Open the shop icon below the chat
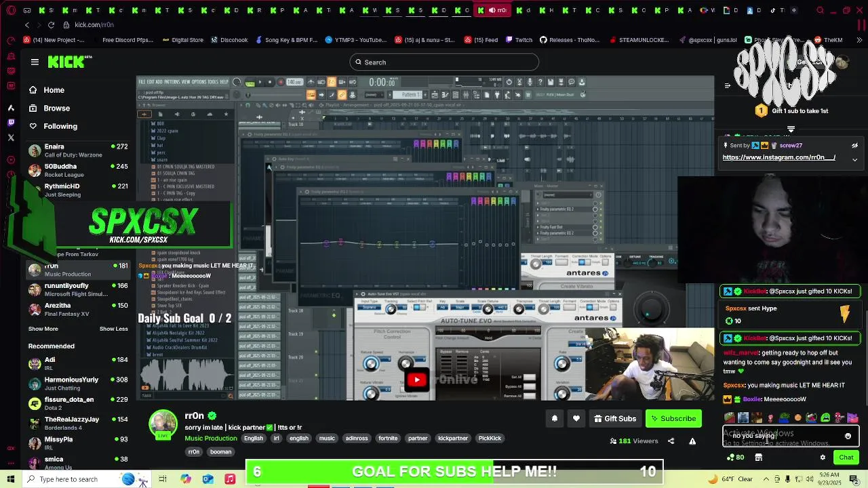The height and width of the screenshot is (488, 868). 758,457
